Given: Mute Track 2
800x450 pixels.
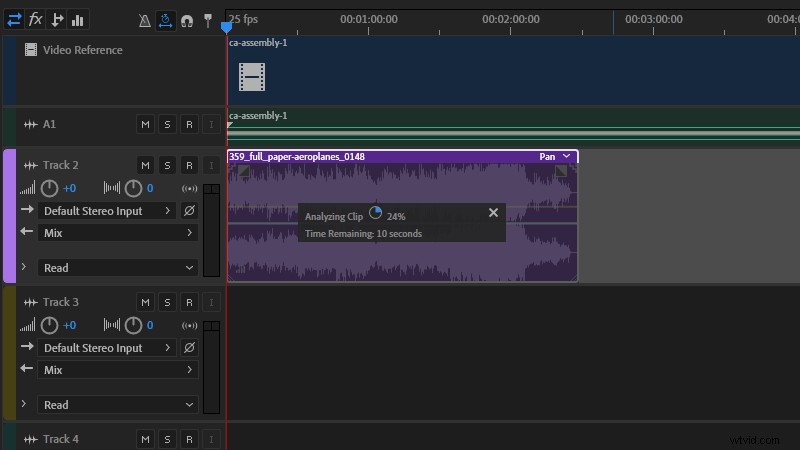Looking at the screenshot, I should tap(145, 165).
